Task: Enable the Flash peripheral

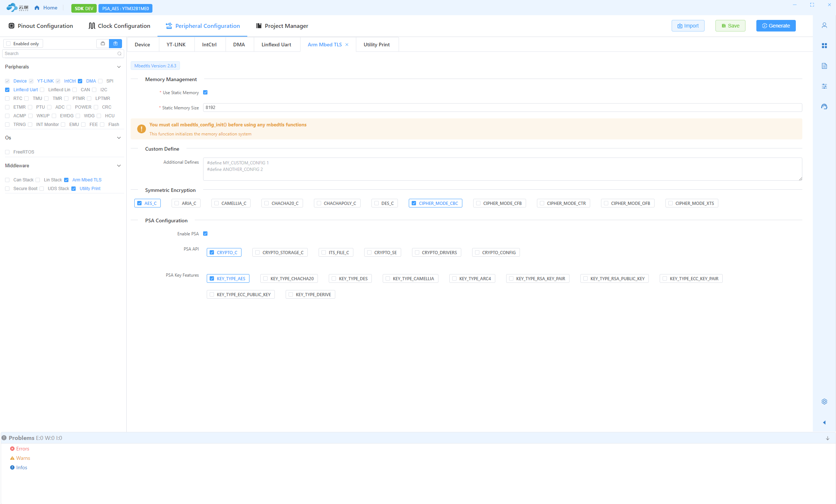Action: pos(102,125)
